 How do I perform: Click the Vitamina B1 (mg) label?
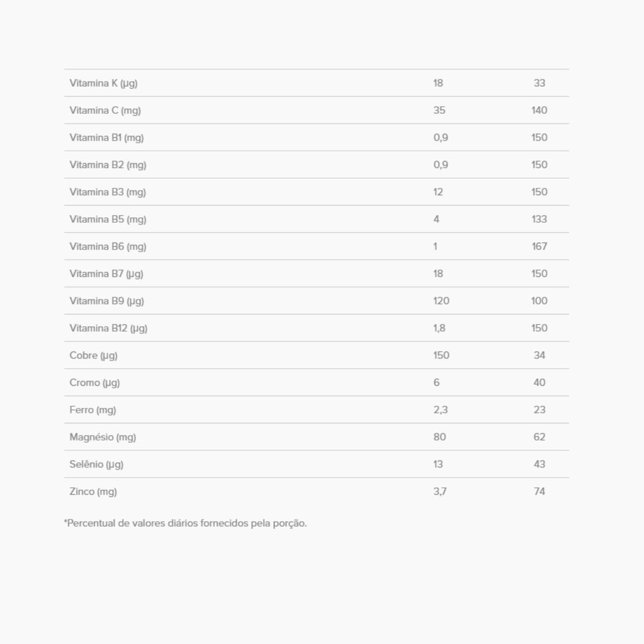(x=107, y=138)
